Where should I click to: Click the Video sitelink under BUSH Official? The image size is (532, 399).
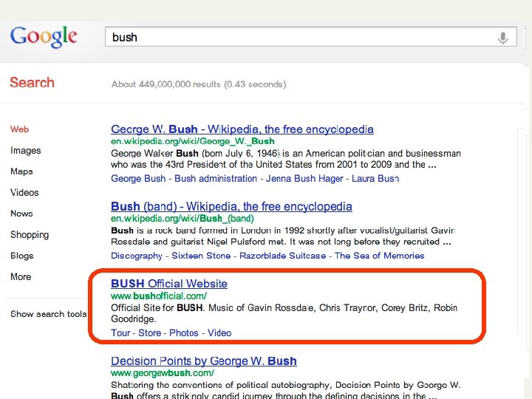pos(219,332)
